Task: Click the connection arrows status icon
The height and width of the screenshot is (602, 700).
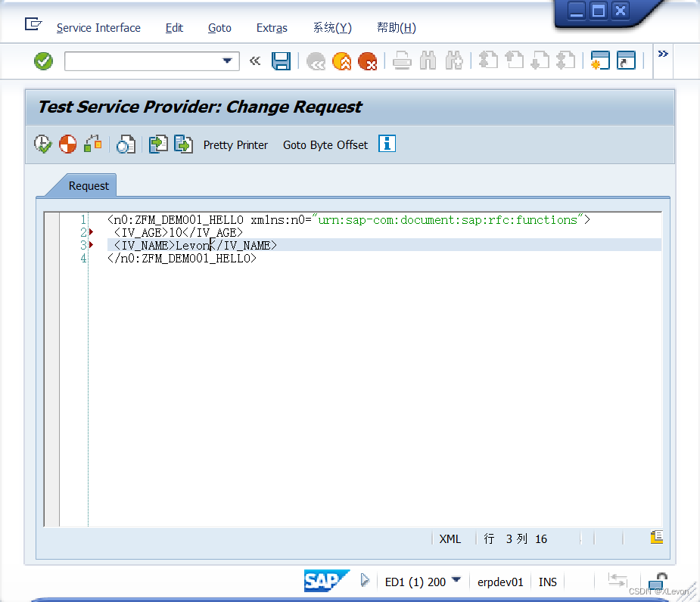Action: click(618, 580)
